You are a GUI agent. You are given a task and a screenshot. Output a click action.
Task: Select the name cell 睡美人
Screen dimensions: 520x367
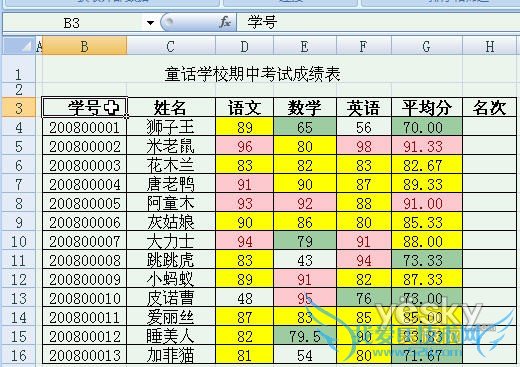click(171, 336)
